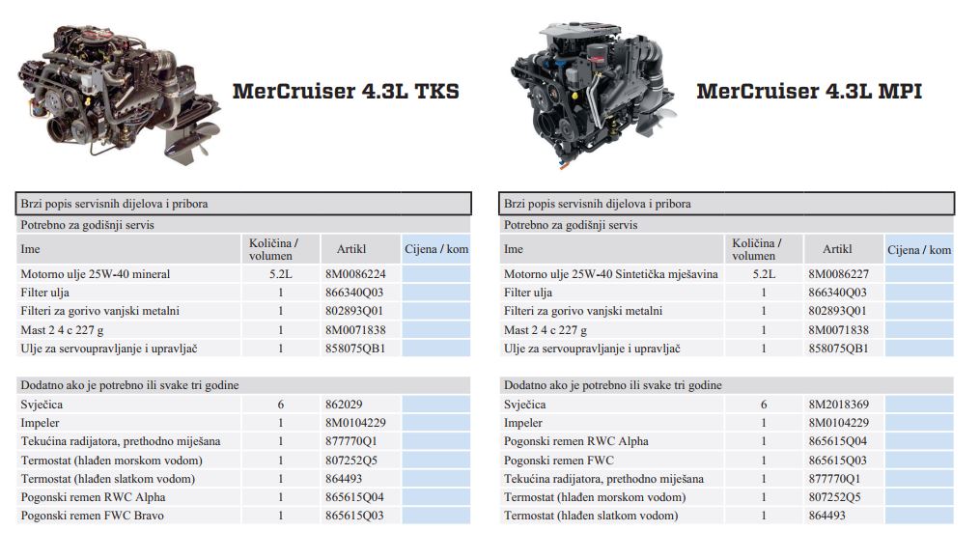Image resolution: width=980 pixels, height=559 pixels.
Task: Click 'Cijena / kom' column header in TKS table
Action: (x=436, y=249)
